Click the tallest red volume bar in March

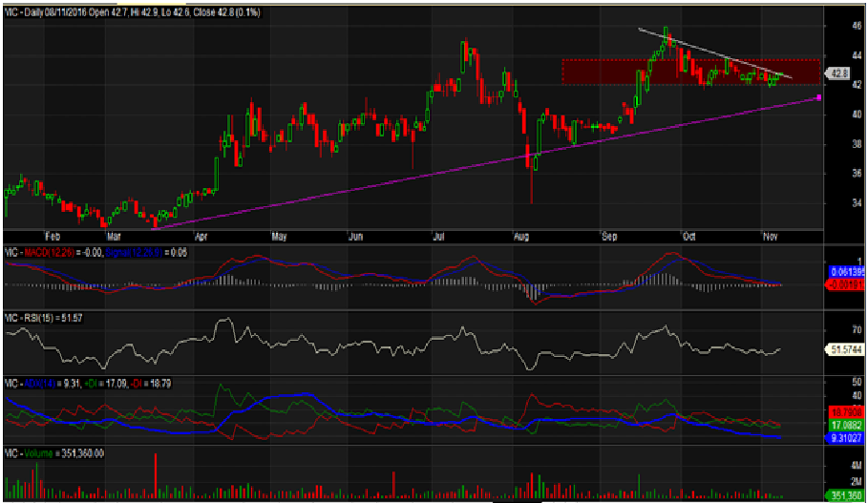154,476
